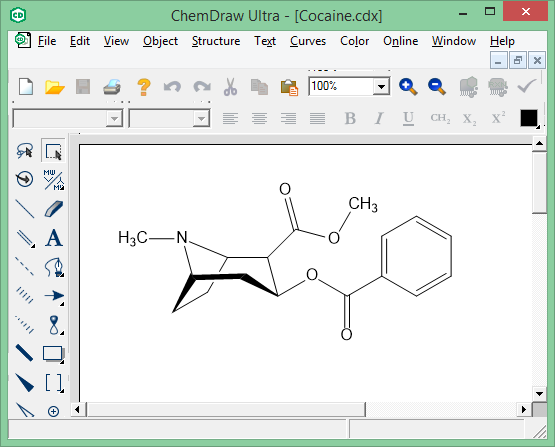The width and height of the screenshot is (555, 447).
Task: Choose the Drawing Elements rectangle tool
Action: pos(53,354)
